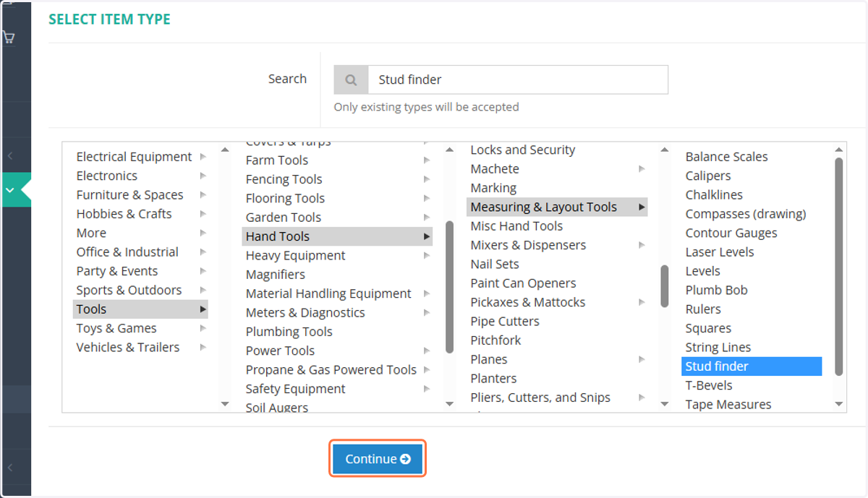The height and width of the screenshot is (498, 868).
Task: Pick Contour Gauges type
Action: [731, 233]
